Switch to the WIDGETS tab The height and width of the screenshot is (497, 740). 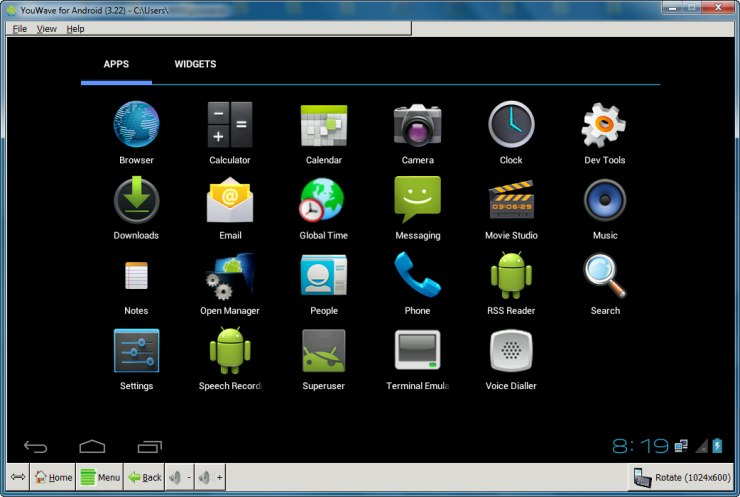[195, 64]
